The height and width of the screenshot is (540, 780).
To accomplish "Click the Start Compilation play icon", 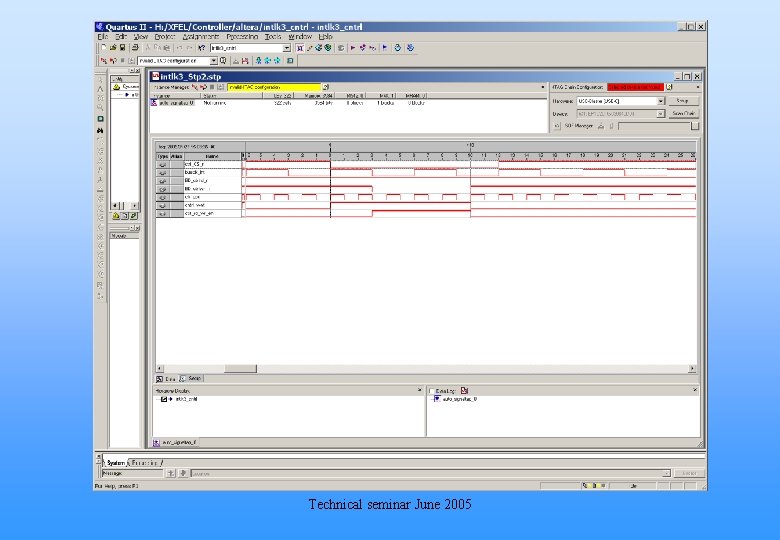I will coord(353,48).
